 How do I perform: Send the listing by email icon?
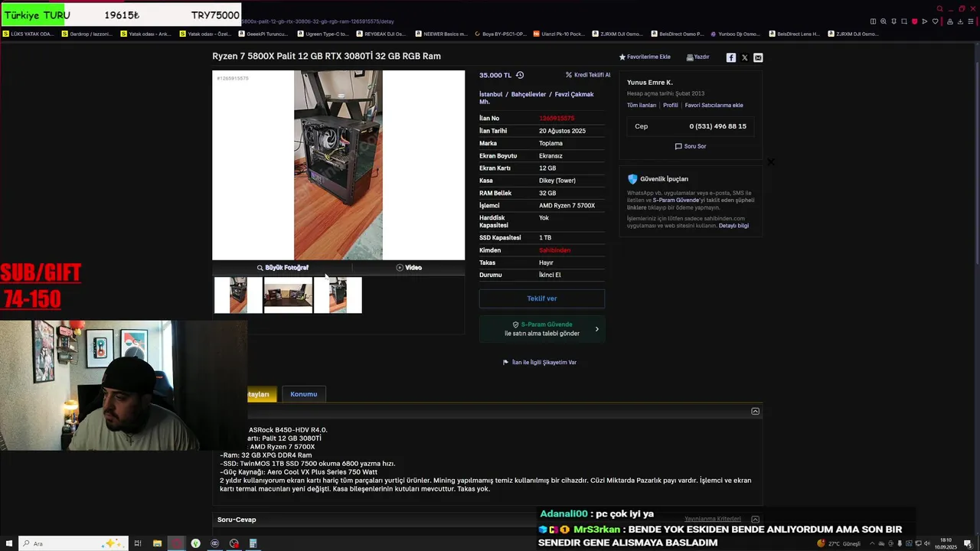pos(758,57)
